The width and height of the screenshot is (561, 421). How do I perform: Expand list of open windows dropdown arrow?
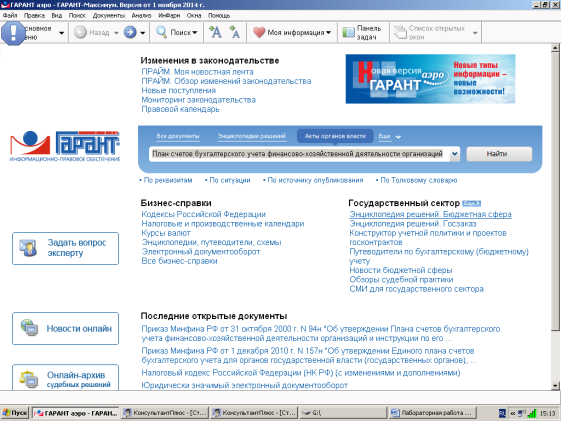click(475, 33)
